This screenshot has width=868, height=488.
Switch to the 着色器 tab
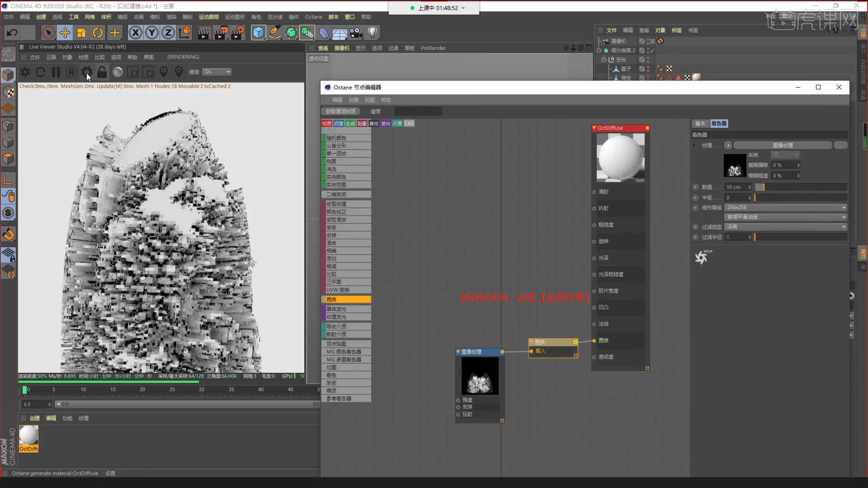(719, 123)
